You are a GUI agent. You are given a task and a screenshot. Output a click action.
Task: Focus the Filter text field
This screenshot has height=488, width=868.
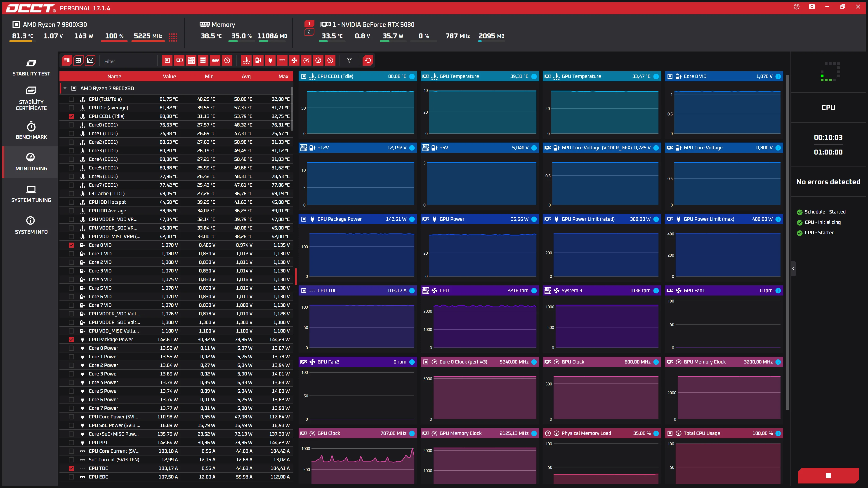[x=128, y=61]
